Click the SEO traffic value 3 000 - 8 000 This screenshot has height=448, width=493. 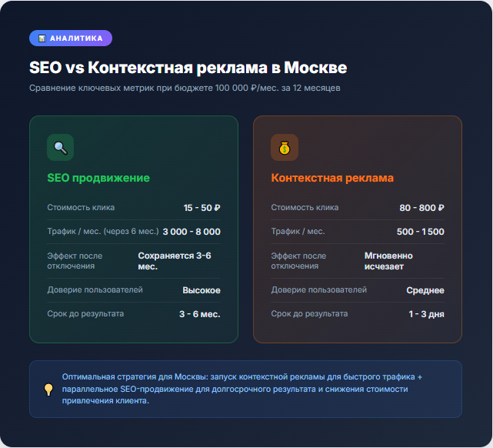coord(192,232)
